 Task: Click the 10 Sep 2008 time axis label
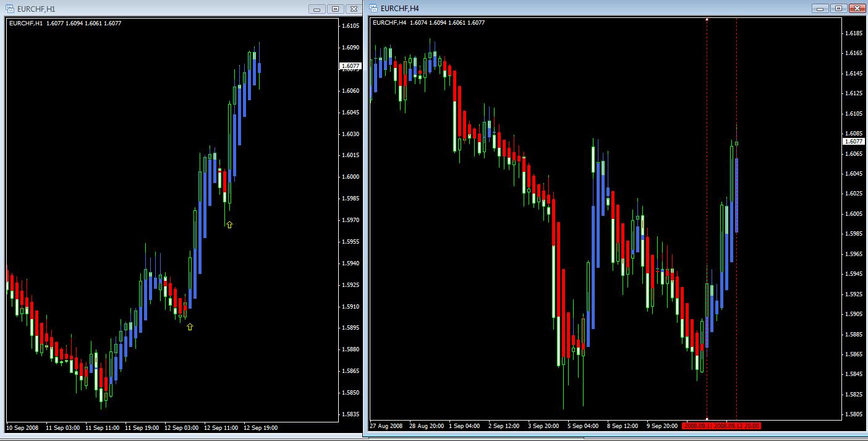pyautogui.click(x=22, y=427)
